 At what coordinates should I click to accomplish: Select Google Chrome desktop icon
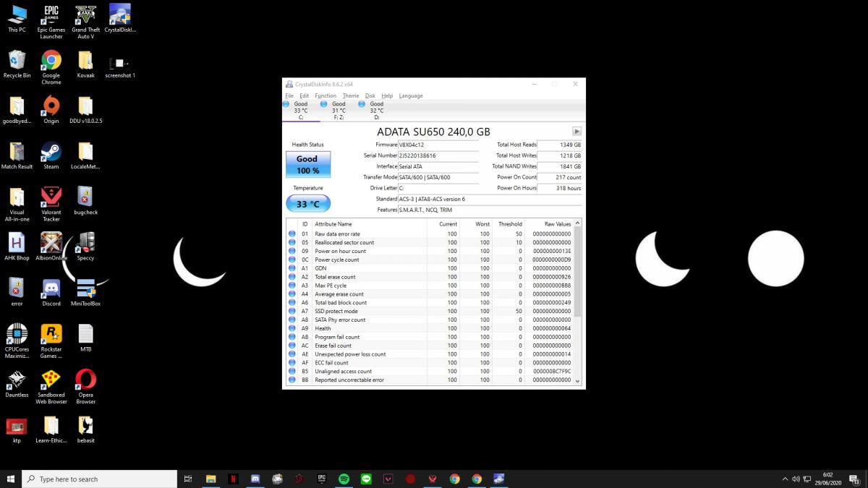[x=51, y=67]
